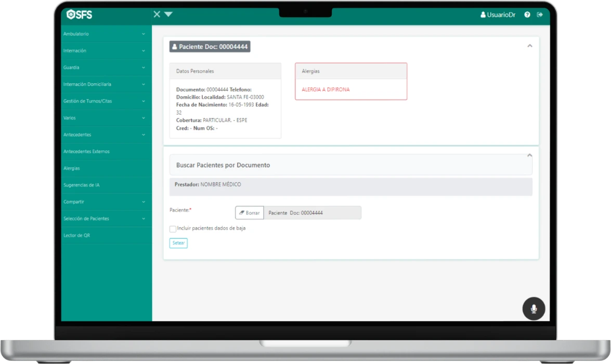Open the top bar triangle dropdown
611x364 pixels.
tap(168, 15)
